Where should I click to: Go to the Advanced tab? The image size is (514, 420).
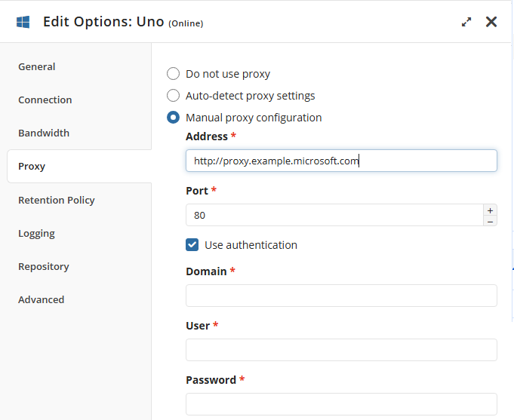(x=42, y=299)
